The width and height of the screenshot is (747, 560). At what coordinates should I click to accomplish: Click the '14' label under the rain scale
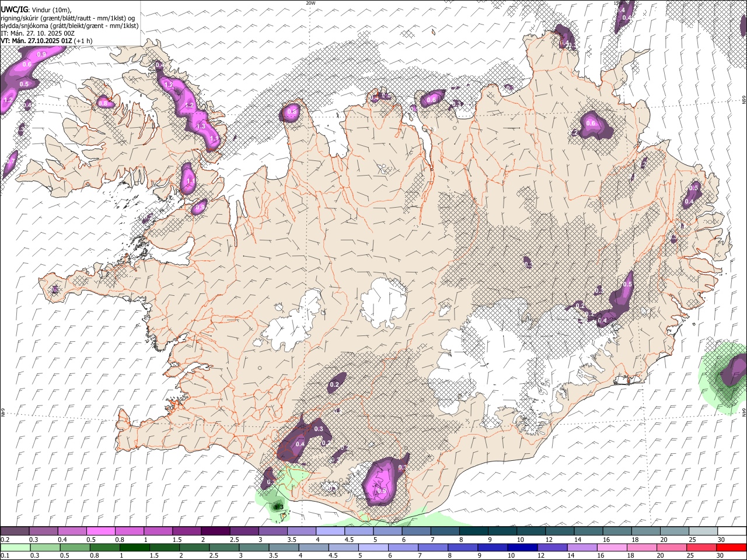click(x=572, y=555)
